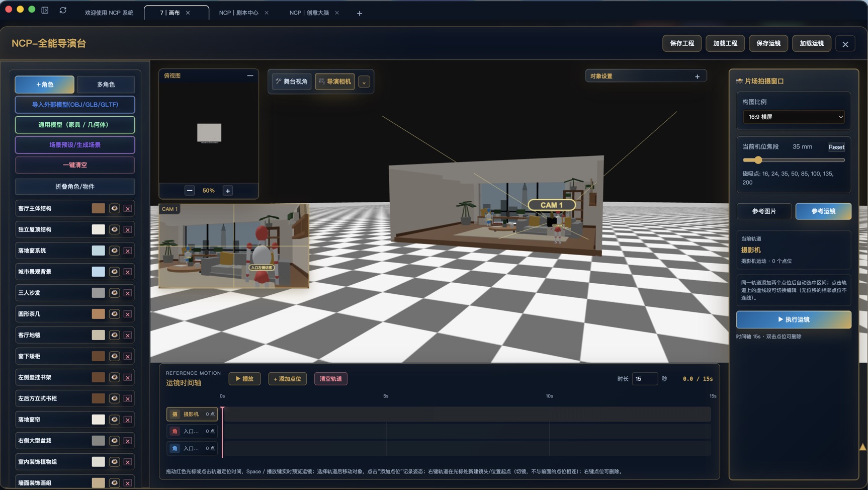
Task: Click the 保存工程 button
Action: (x=682, y=43)
